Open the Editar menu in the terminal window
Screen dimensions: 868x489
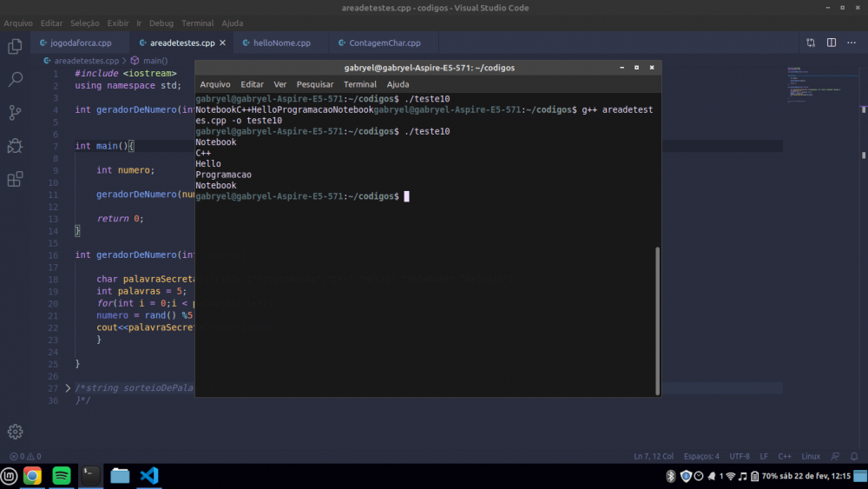tap(252, 84)
